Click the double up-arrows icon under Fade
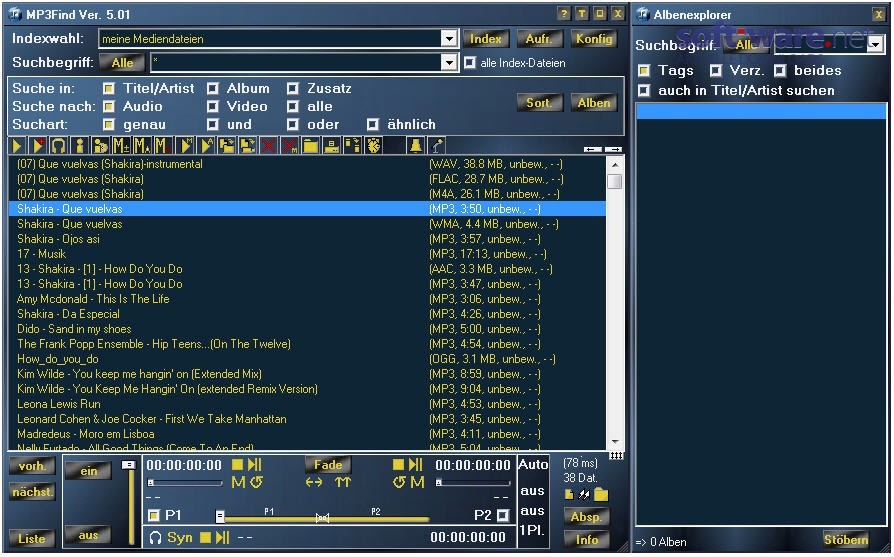 [343, 482]
